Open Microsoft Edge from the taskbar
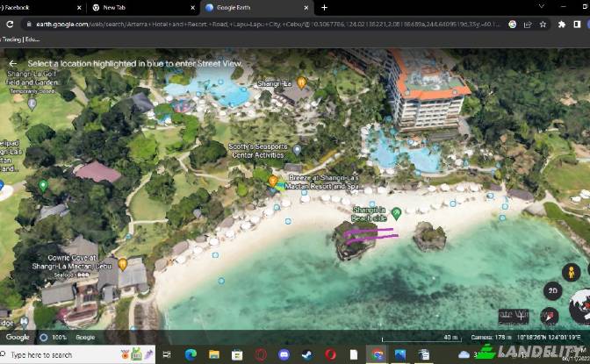Screen dimensions: 590x364 191,354
